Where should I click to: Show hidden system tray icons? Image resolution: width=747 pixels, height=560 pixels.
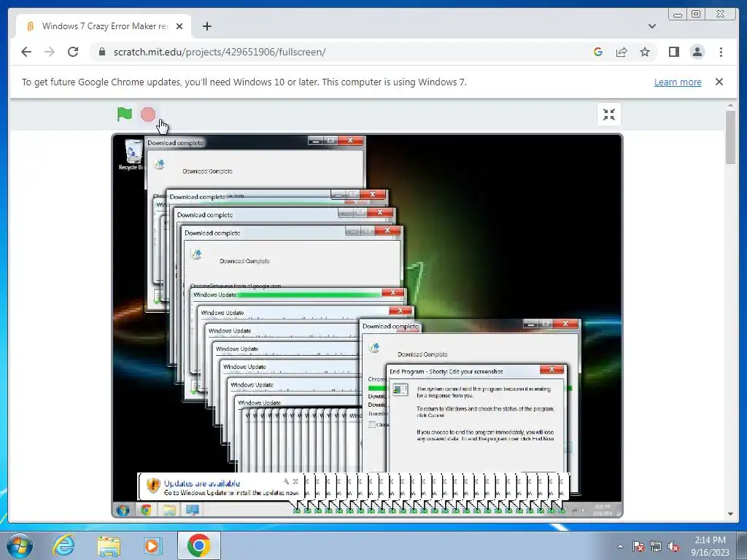620,546
